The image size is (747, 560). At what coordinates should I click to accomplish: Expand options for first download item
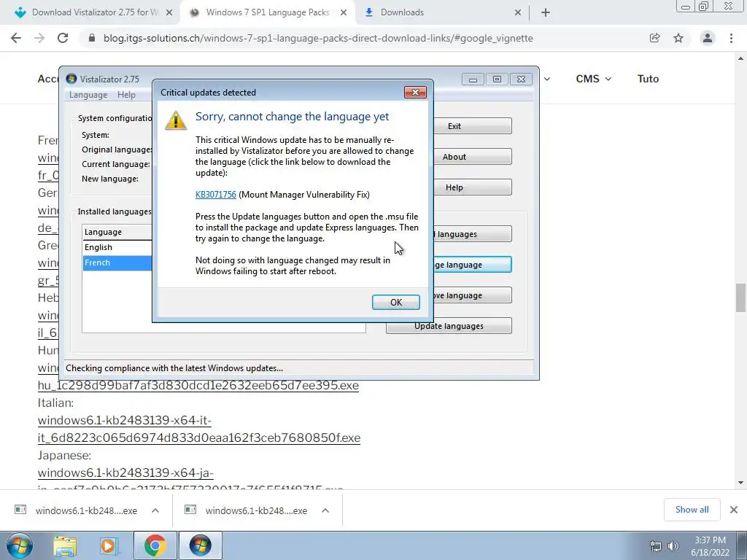[x=155, y=510]
